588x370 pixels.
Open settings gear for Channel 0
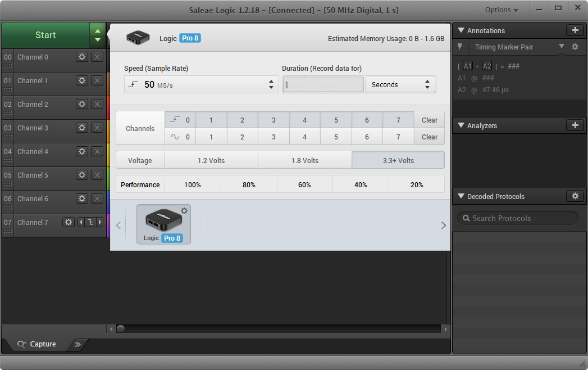(x=82, y=57)
